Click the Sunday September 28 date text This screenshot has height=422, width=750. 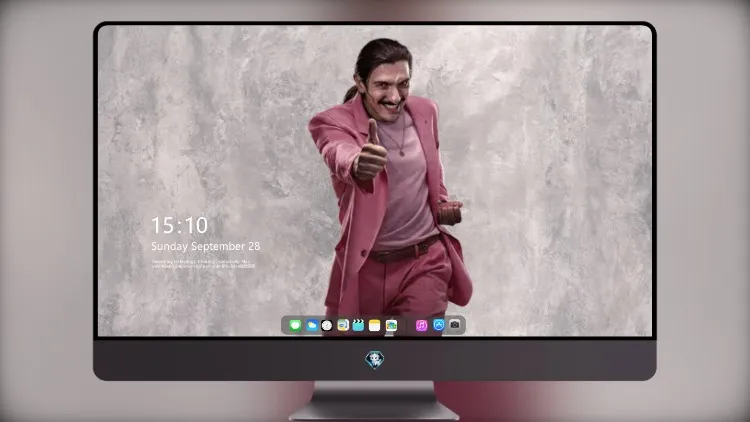[206, 246]
